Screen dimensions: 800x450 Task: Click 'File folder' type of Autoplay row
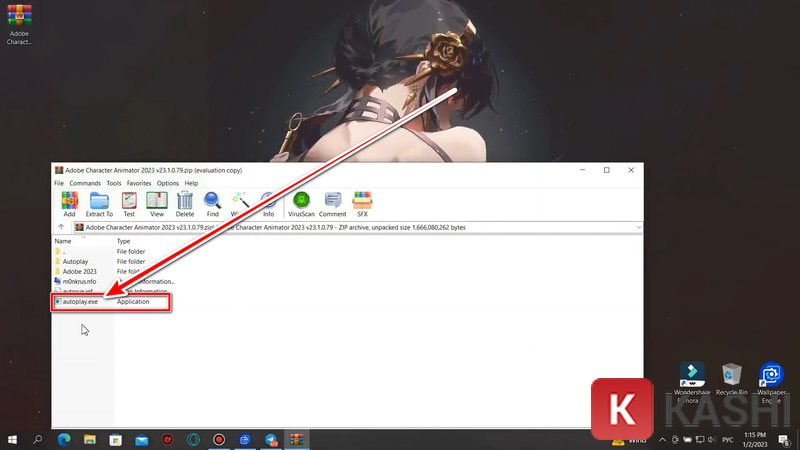131,261
